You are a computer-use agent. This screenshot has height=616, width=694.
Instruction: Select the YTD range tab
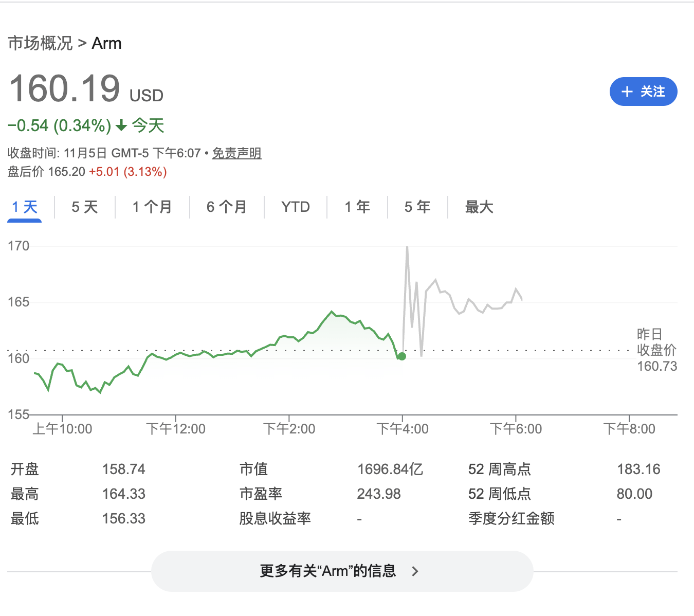296,207
